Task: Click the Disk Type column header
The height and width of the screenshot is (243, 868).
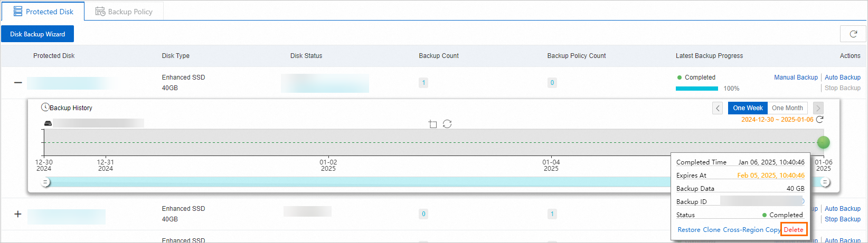Action: 175,56
